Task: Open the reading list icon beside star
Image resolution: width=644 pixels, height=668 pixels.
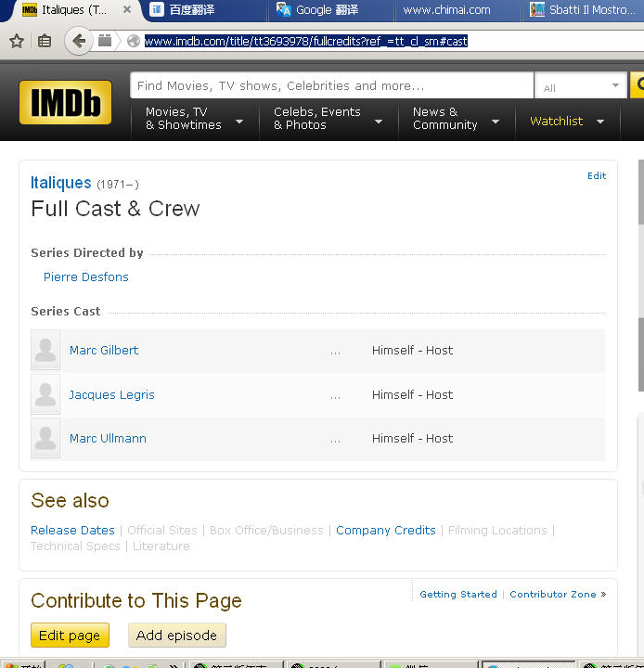Action: click(x=45, y=42)
